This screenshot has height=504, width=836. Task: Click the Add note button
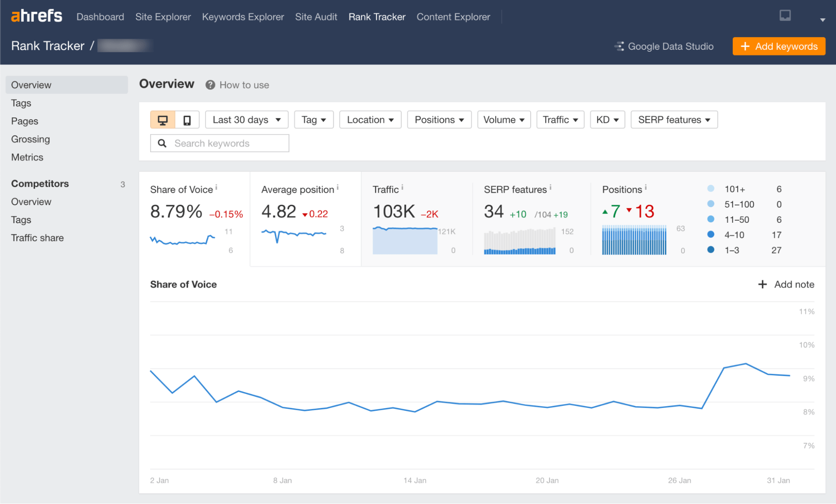click(x=786, y=285)
